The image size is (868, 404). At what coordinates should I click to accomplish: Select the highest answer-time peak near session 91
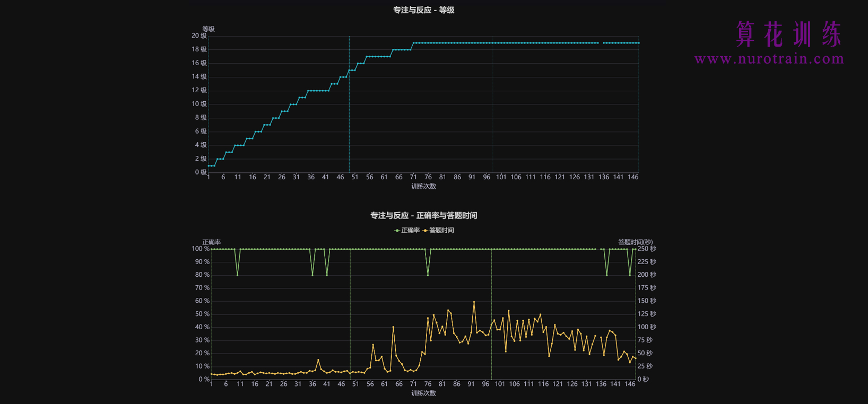click(x=474, y=302)
